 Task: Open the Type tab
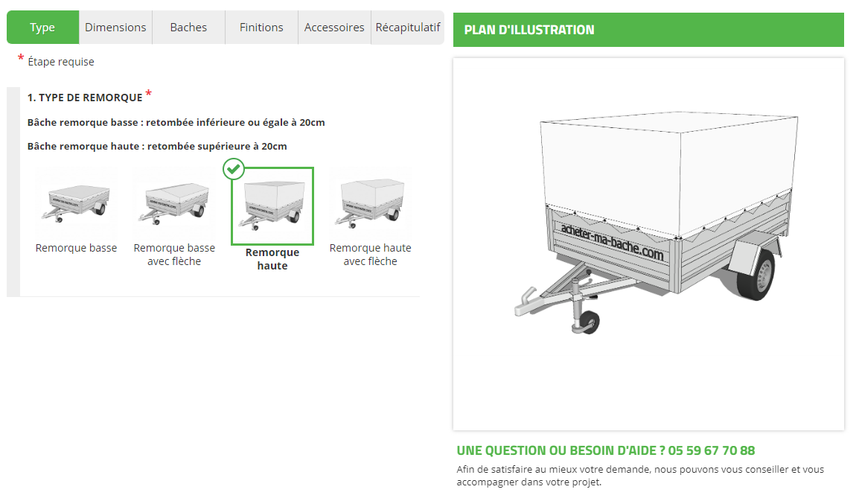click(42, 28)
